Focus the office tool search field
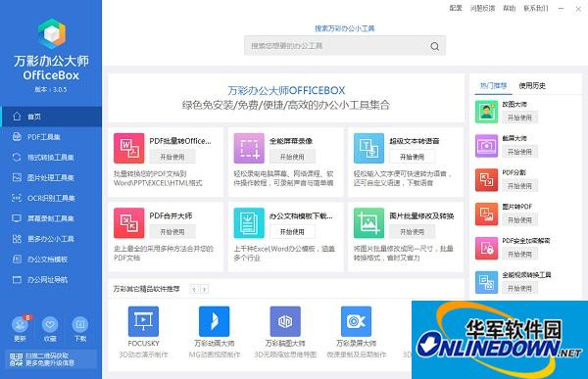Screen dimensions: 588x379 pos(345,46)
